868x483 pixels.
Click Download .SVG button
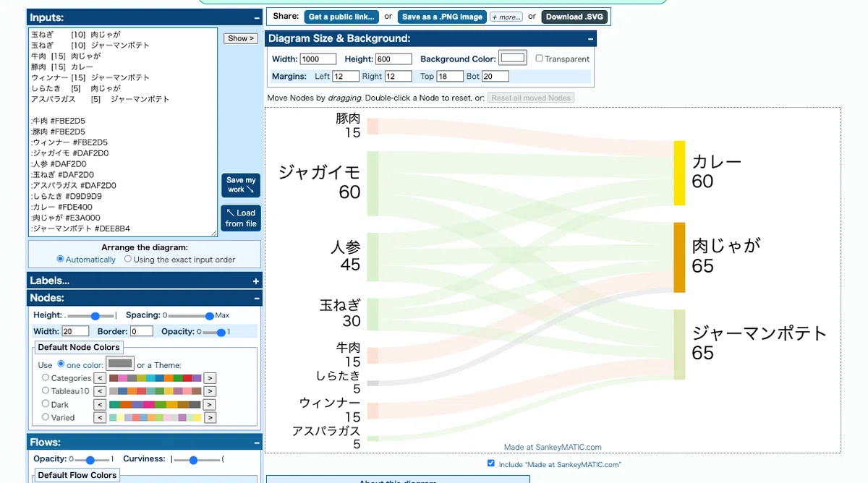[x=575, y=17]
